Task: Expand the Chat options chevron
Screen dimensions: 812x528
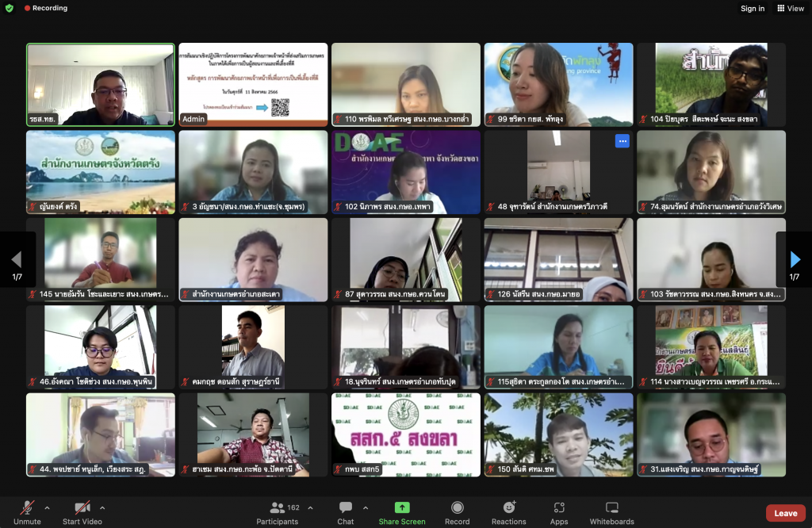Action: [x=366, y=507]
